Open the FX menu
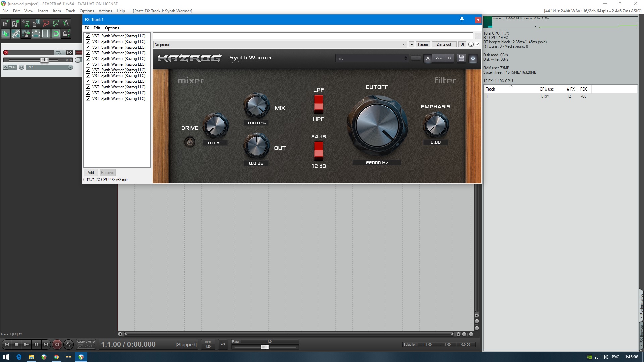644x362 pixels. coord(87,28)
